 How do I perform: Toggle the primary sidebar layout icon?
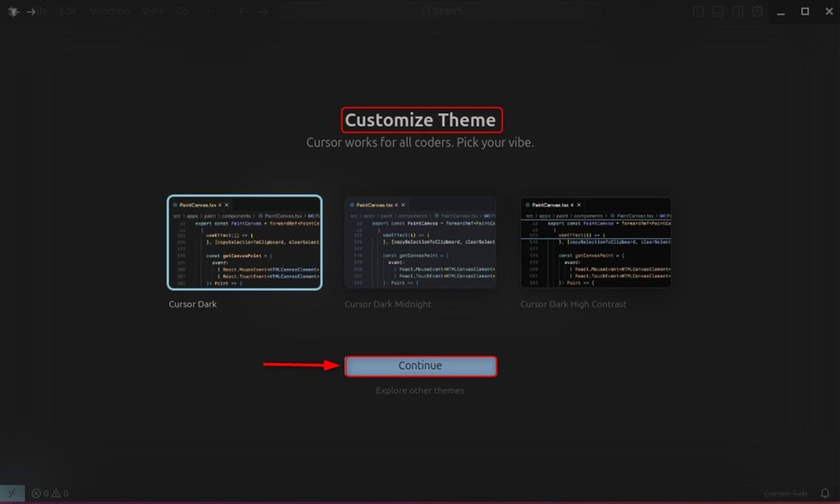click(x=698, y=11)
